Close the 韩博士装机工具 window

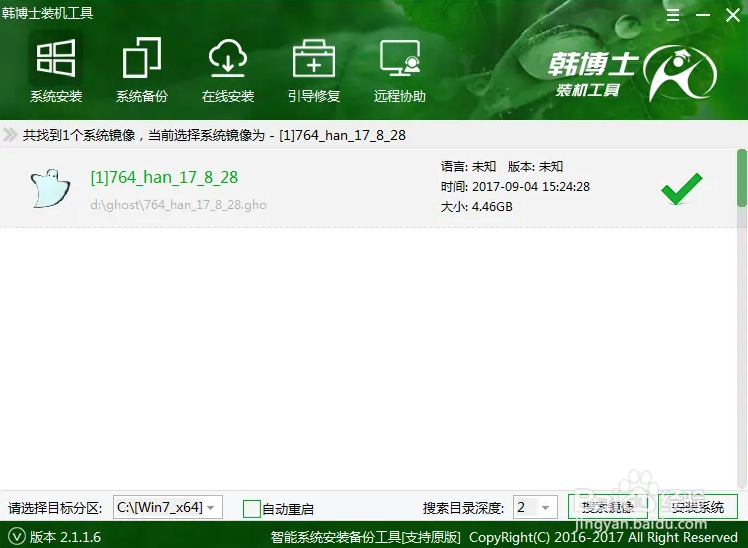pos(732,15)
